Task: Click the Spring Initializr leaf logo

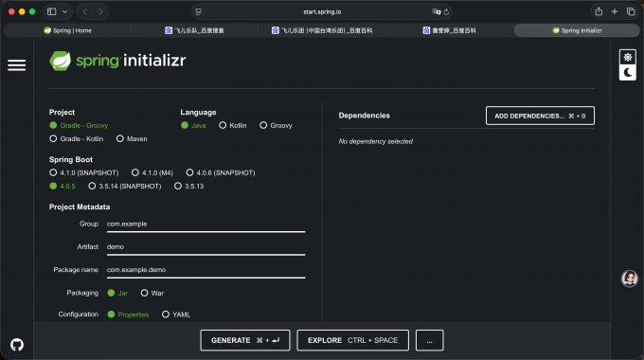Action: (x=61, y=61)
